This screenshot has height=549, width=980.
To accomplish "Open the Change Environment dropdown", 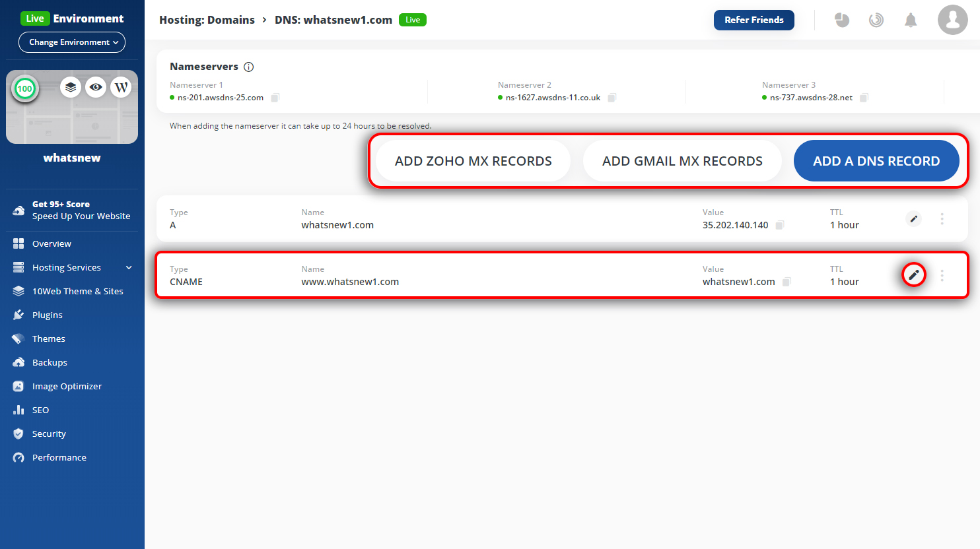I will (72, 42).
